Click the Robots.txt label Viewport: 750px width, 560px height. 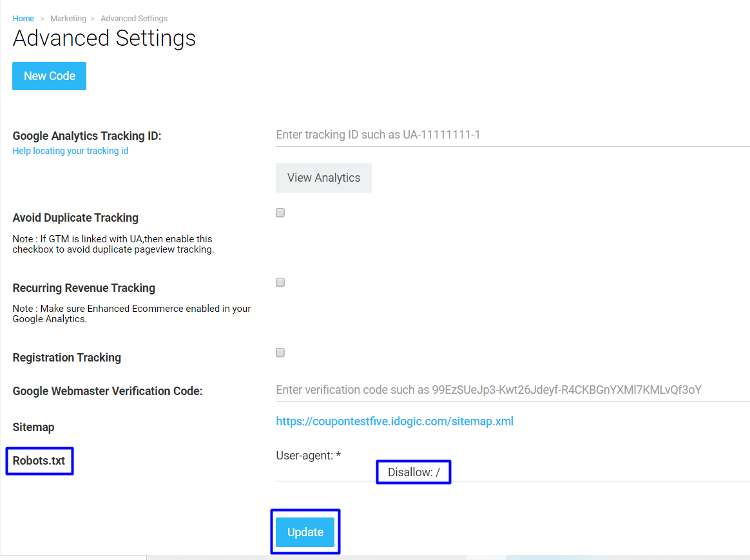[39, 461]
